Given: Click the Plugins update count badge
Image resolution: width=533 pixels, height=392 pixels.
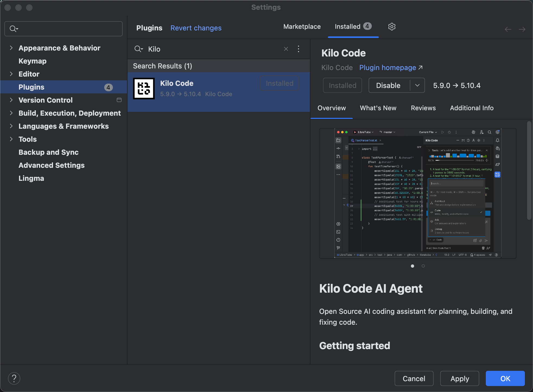Looking at the screenshot, I should tap(108, 87).
